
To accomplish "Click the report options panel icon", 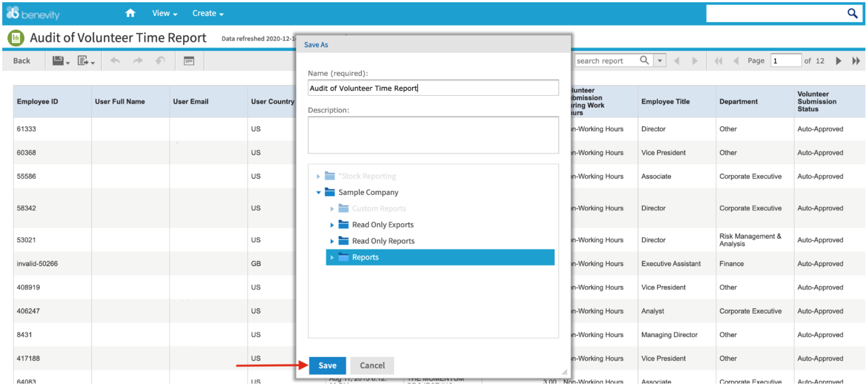I will [189, 61].
